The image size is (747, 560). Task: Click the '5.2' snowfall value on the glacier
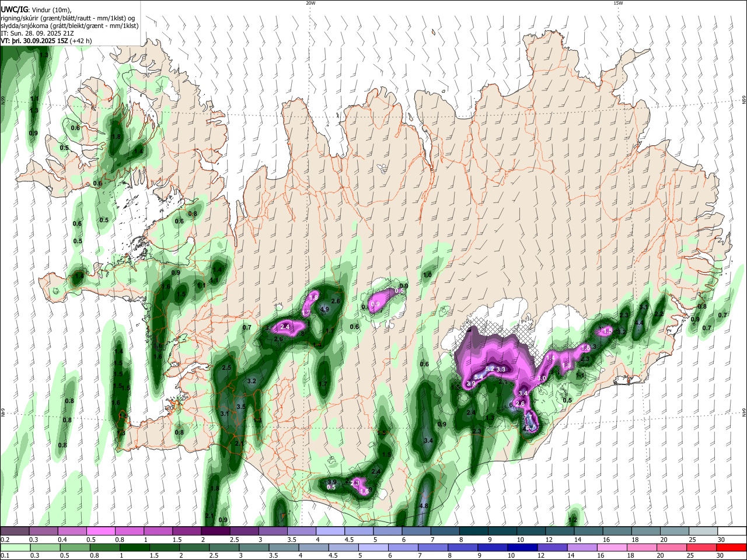(x=490, y=369)
